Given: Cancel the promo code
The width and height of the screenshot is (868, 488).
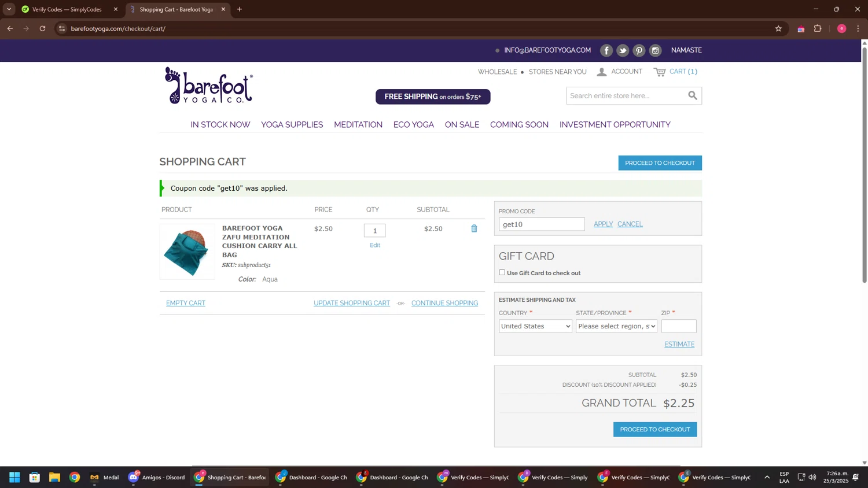Looking at the screenshot, I should coord(630,224).
